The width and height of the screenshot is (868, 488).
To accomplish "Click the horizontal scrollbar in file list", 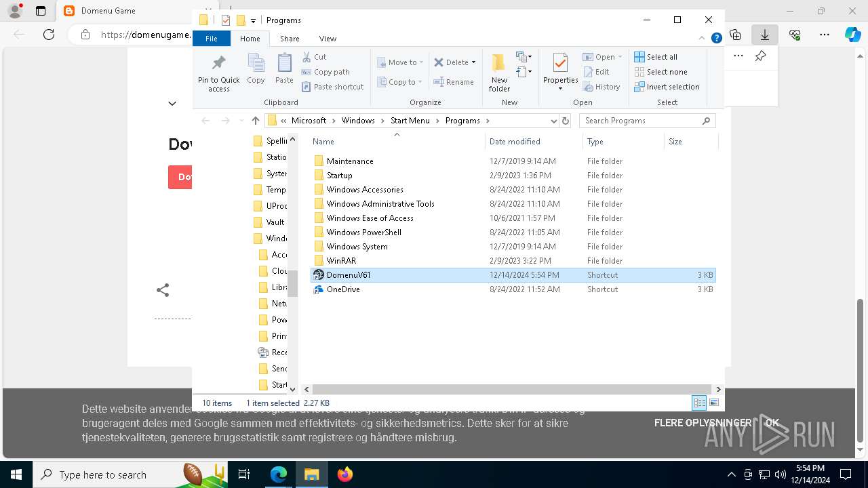I will pyautogui.click(x=513, y=389).
